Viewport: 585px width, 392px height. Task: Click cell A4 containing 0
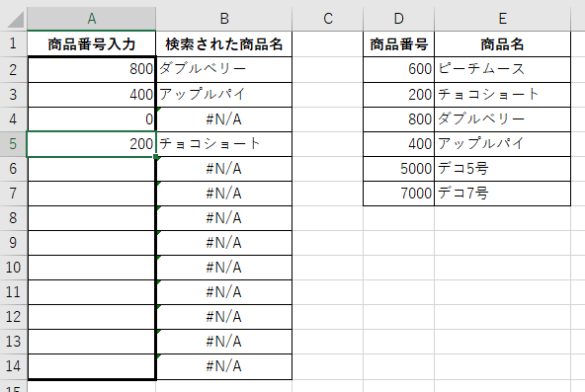coord(91,119)
